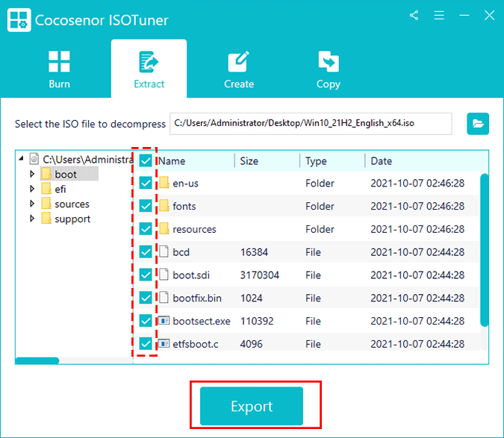Select the efi folder in tree
The height and width of the screenshot is (438, 504).
pos(60,189)
